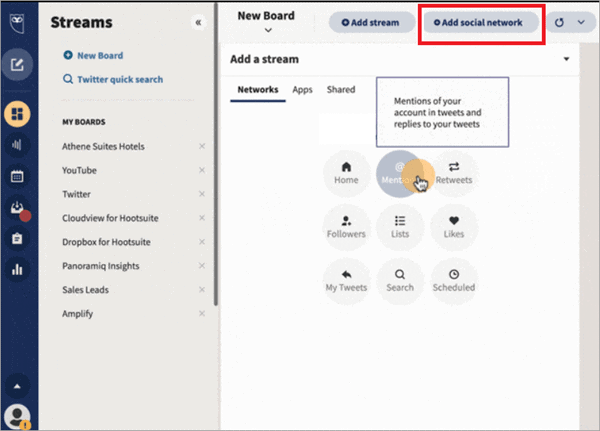The image size is (600, 431).
Task: Remove the Athene Suites Hotels board
Action: point(202,146)
